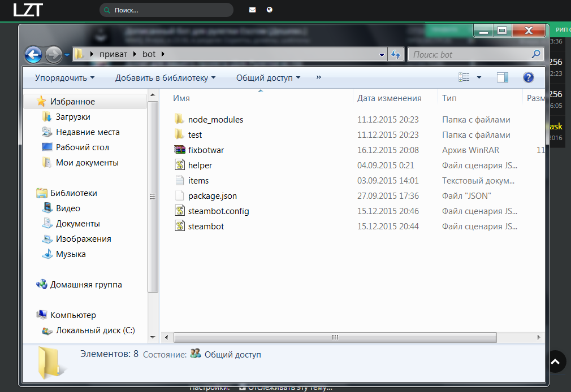Image resolution: width=571 pixels, height=392 pixels.
Task: Click the scroll-to-top arrow button on page
Action: (x=555, y=361)
